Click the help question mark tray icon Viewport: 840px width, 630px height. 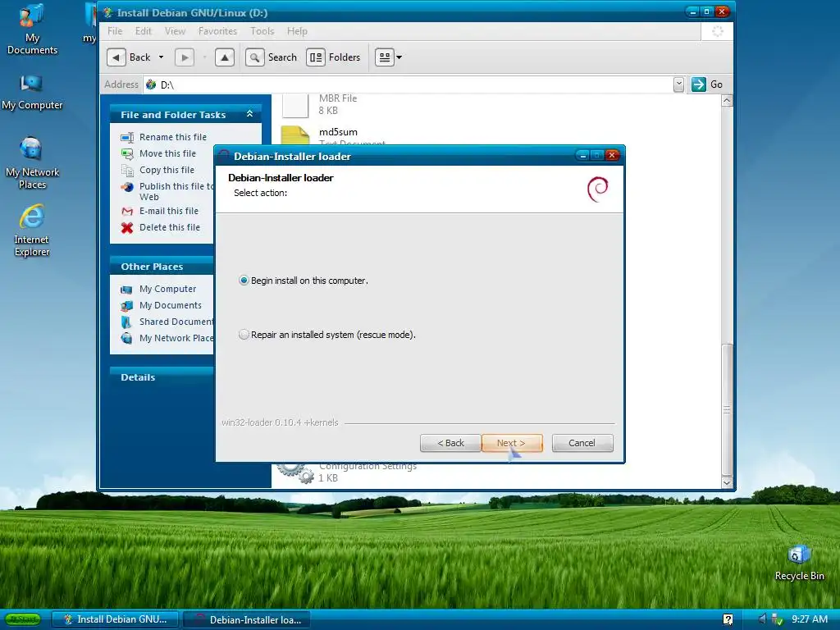(x=728, y=619)
